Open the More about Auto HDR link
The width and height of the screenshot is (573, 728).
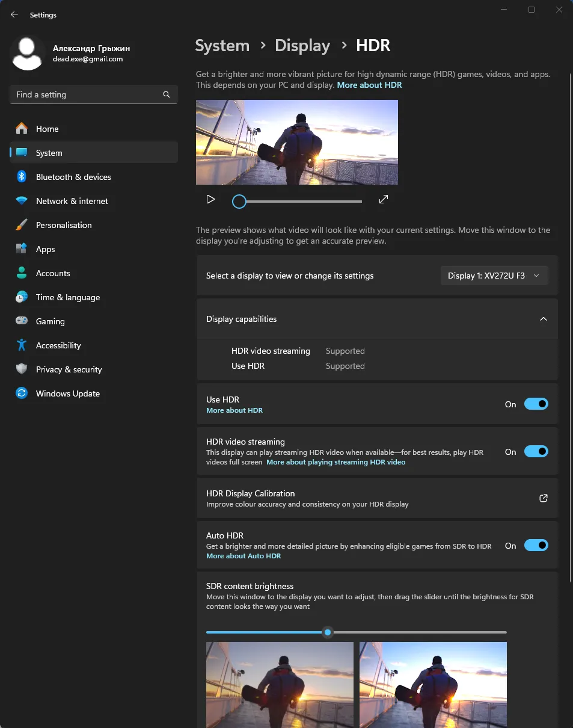[244, 556]
